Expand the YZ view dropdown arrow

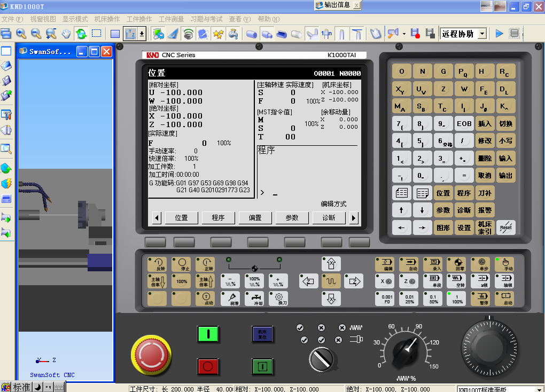pyautogui.click(x=142, y=34)
